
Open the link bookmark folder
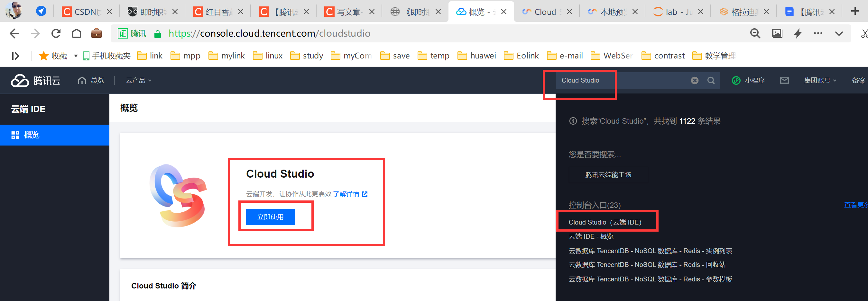[150, 56]
